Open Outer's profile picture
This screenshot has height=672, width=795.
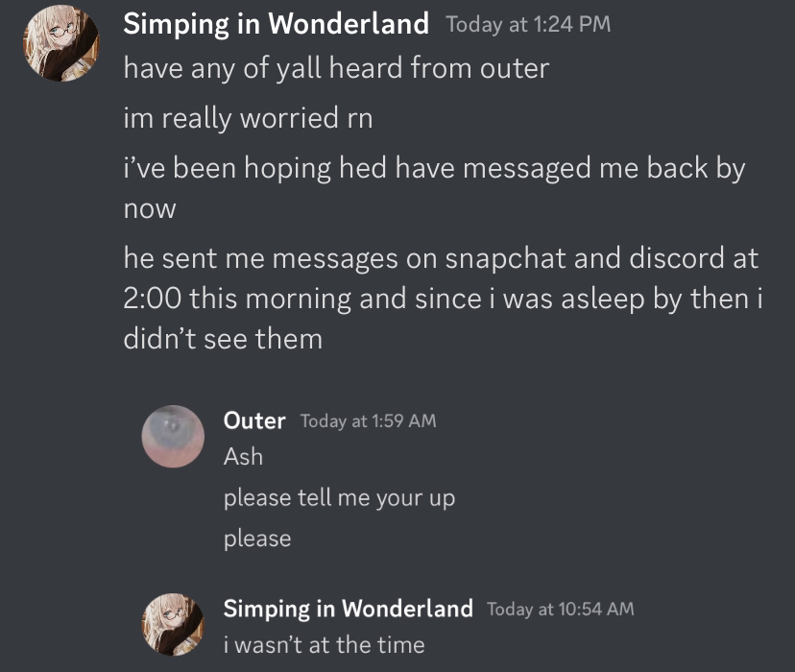click(173, 436)
